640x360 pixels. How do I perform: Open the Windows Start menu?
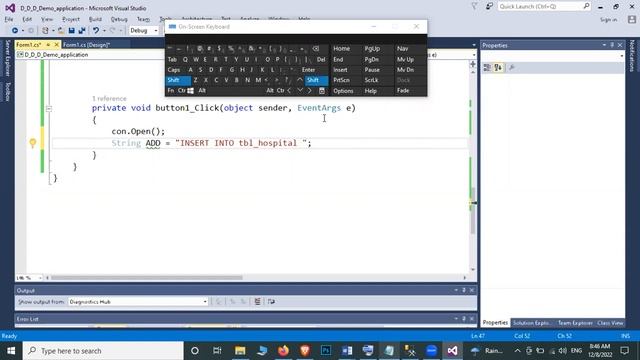[11, 351]
